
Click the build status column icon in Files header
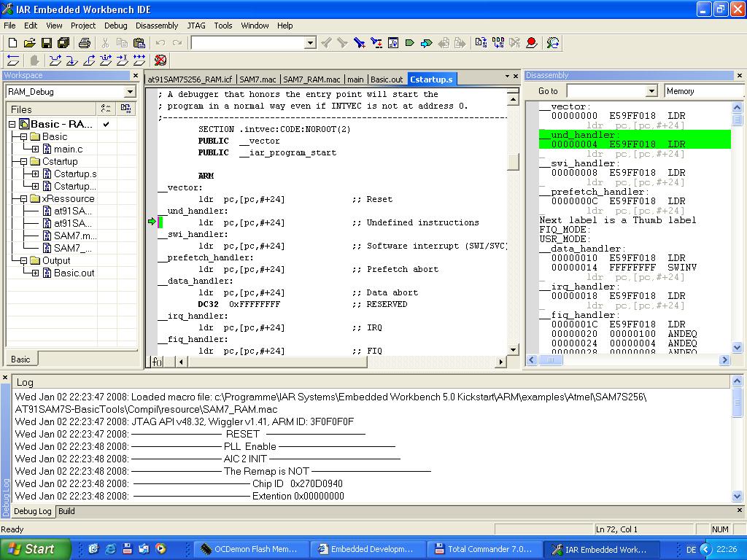[x=125, y=109]
